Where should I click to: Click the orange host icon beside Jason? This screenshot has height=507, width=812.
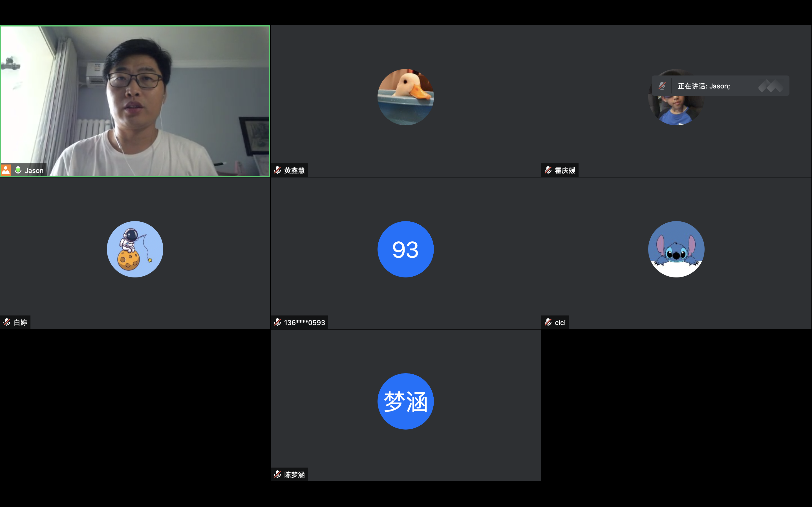[x=6, y=170]
